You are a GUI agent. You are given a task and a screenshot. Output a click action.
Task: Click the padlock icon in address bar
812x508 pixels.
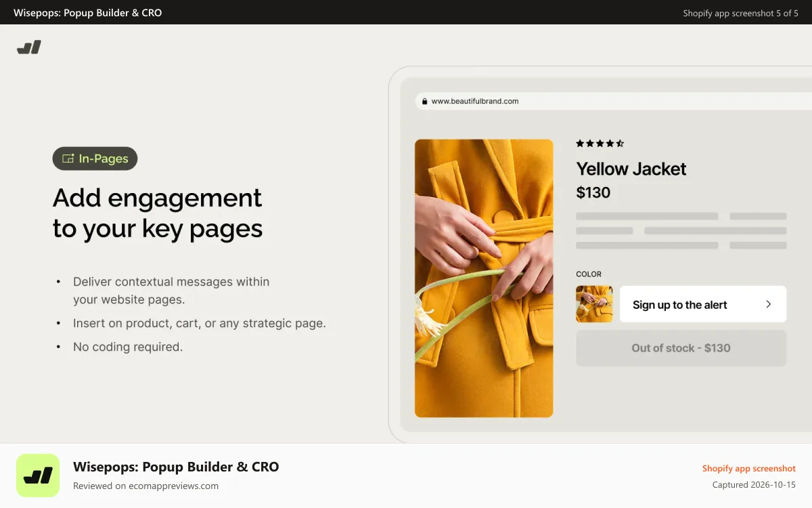pos(424,102)
